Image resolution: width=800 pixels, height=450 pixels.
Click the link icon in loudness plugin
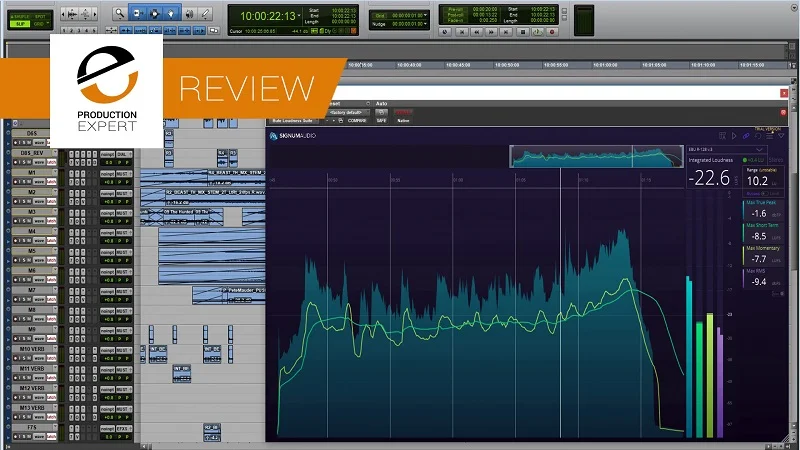[746, 136]
